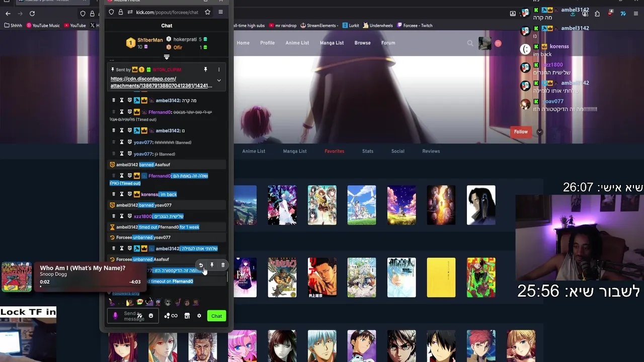Select the Snoop Dogg album art thumbnail
Viewport: 644px width, 362px height.
click(x=17, y=277)
